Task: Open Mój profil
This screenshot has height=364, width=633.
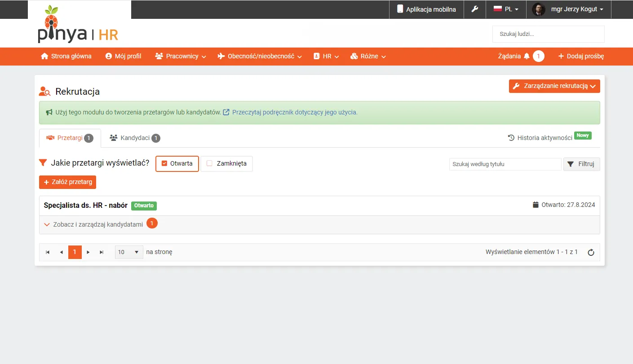Action: click(123, 56)
